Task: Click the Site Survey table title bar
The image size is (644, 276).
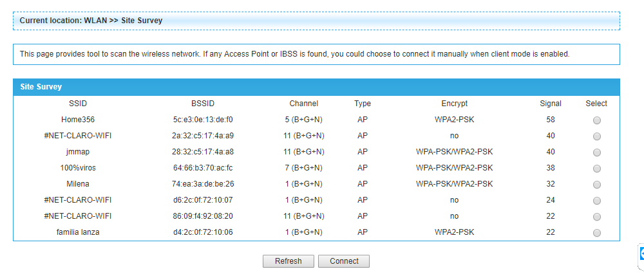Action: [x=316, y=87]
